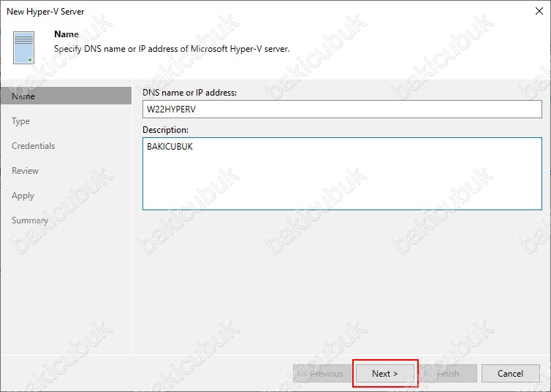The height and width of the screenshot is (392, 551).
Task: Click the Next > button
Action: pyautogui.click(x=385, y=374)
